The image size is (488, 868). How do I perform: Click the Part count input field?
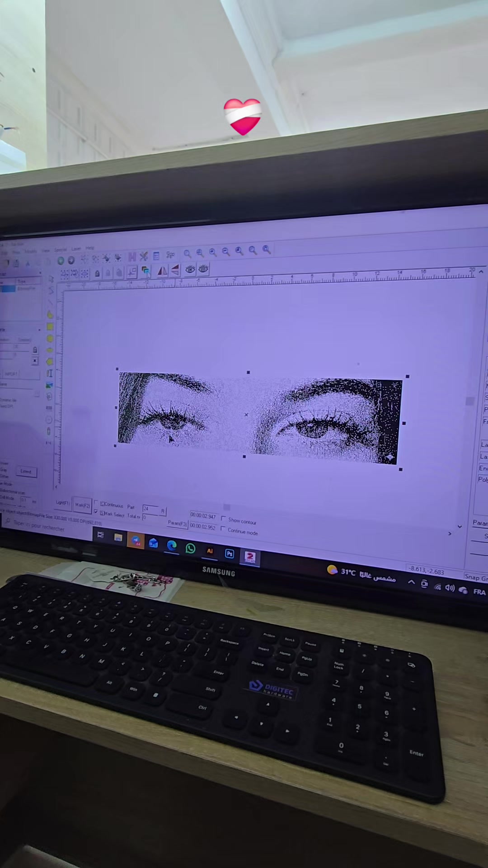click(150, 509)
